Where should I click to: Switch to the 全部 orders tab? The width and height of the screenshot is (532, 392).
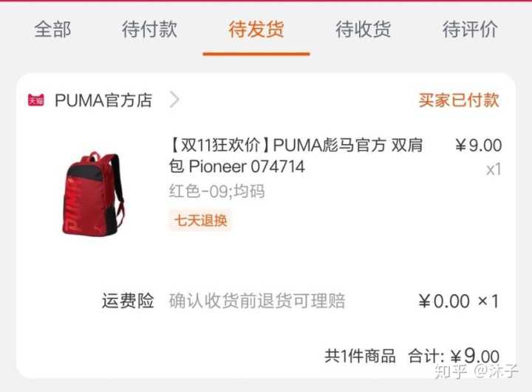(x=52, y=30)
